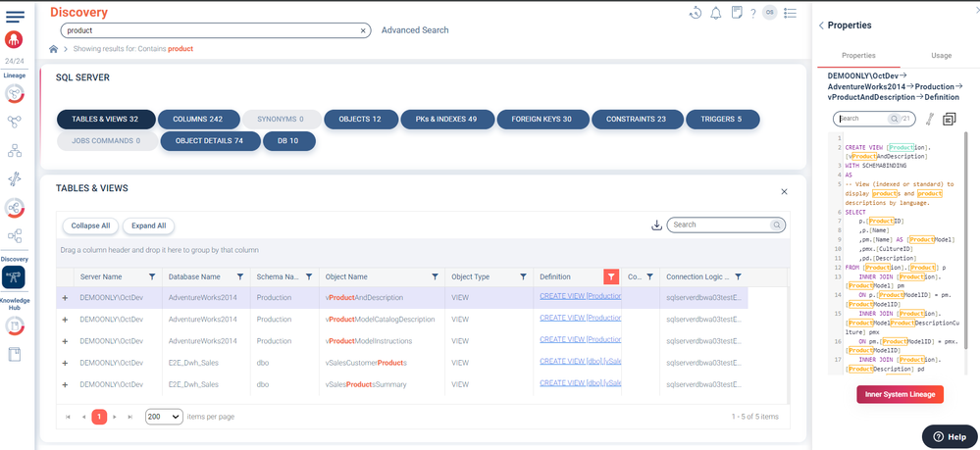Toggle the active Definition column filter

[x=611, y=277]
